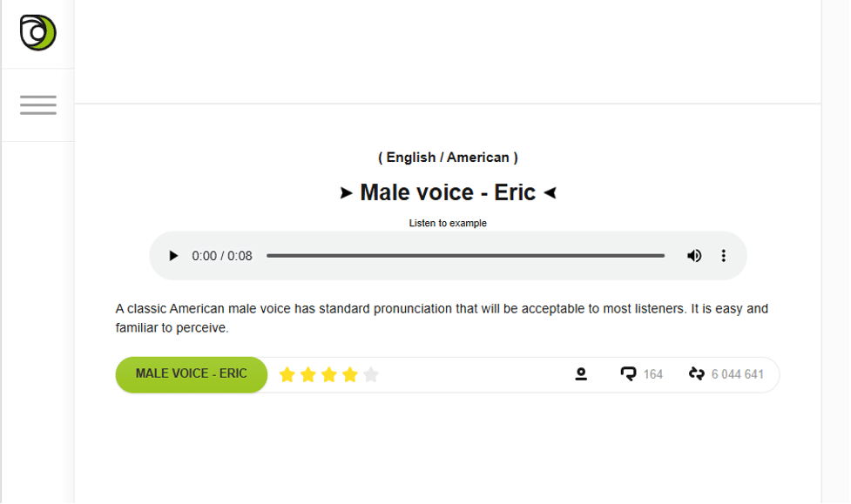The image size is (851, 504).
Task: Play the Eric voice audio sample
Action: (173, 256)
